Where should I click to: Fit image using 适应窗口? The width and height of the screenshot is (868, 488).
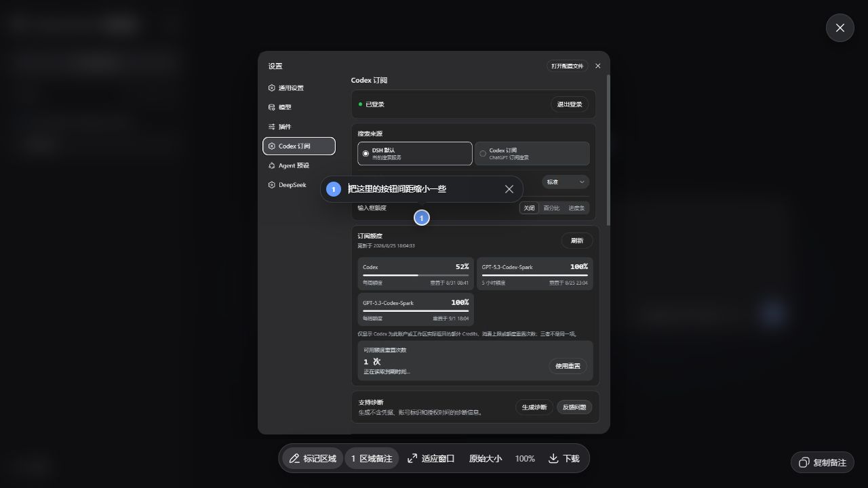pos(431,458)
